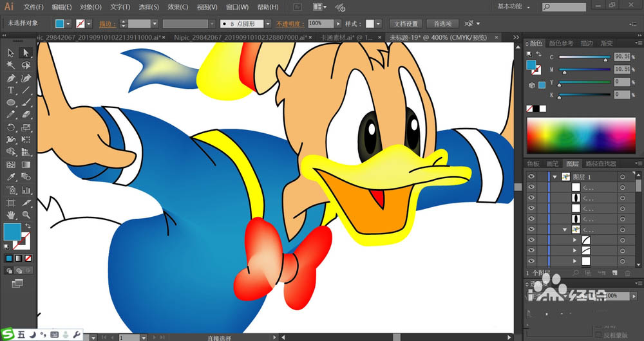Select the Pen tool
This screenshot has width=644, height=341.
coord(11,78)
